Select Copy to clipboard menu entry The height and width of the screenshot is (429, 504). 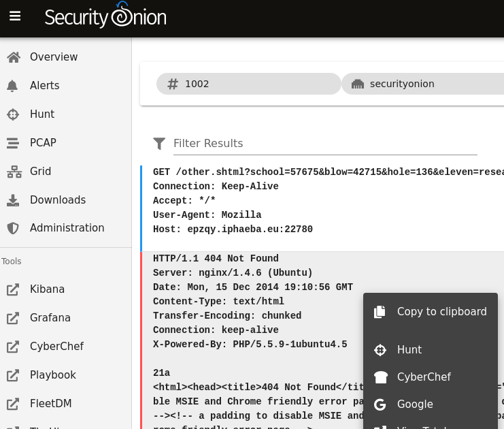431,312
